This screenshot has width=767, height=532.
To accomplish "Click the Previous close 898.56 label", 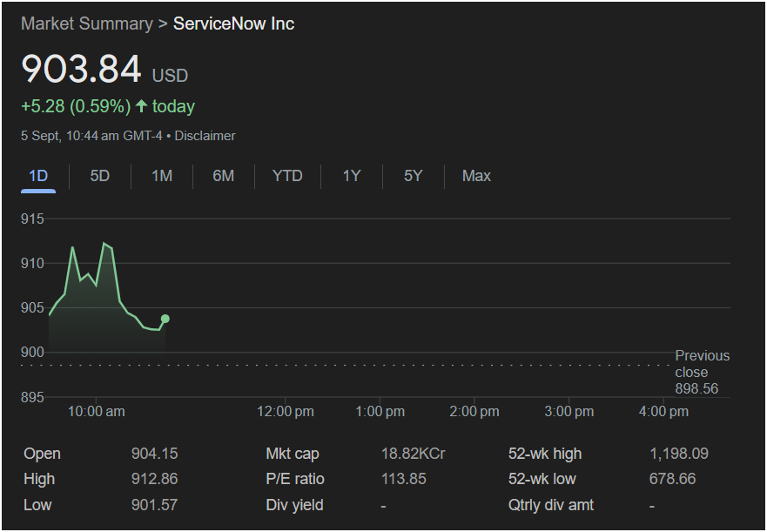I will click(703, 372).
